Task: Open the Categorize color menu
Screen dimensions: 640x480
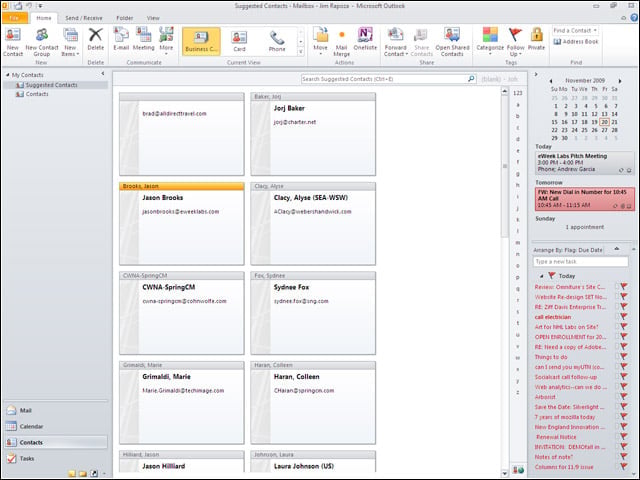Action: pos(490,42)
